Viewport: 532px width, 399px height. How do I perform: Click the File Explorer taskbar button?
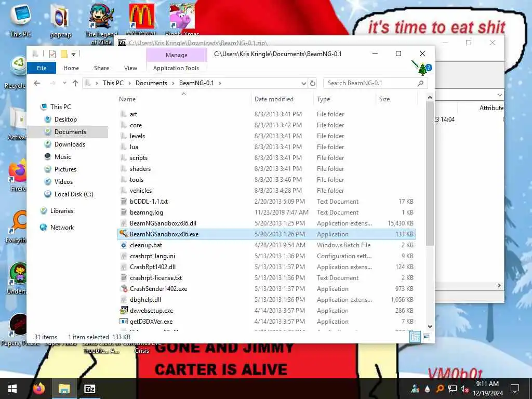point(64,389)
